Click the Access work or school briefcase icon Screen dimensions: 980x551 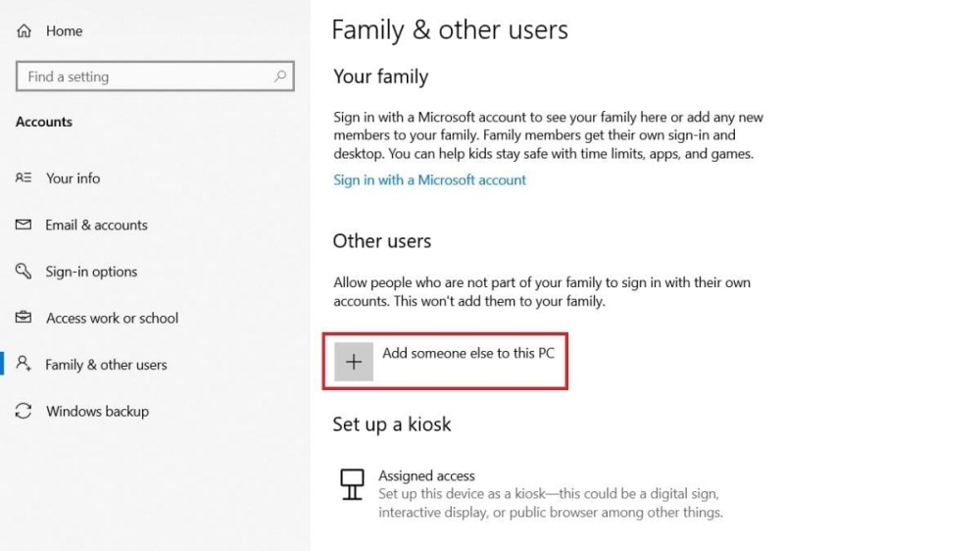(24, 318)
